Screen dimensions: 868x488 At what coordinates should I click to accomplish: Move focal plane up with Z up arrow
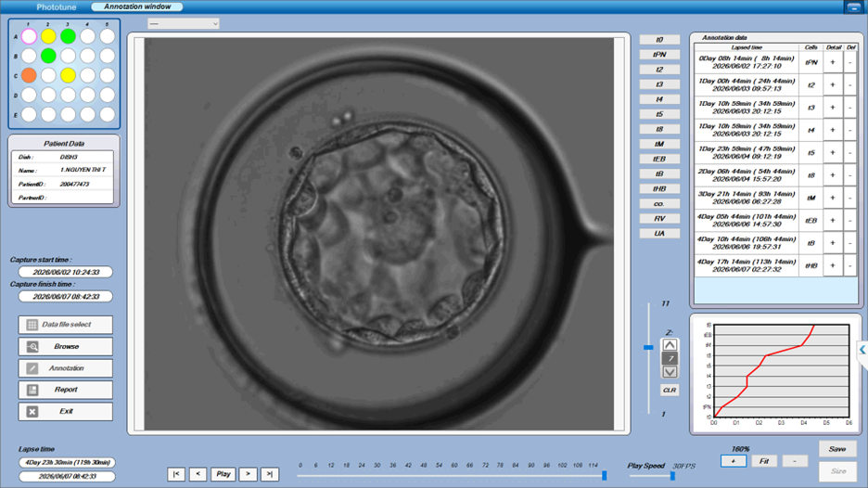670,345
